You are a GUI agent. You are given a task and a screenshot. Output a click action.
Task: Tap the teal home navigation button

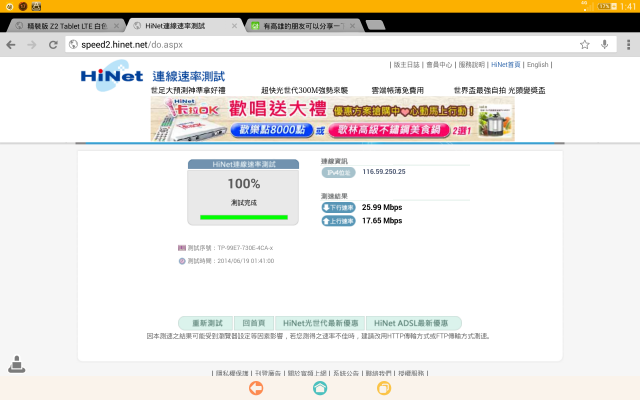point(320,388)
